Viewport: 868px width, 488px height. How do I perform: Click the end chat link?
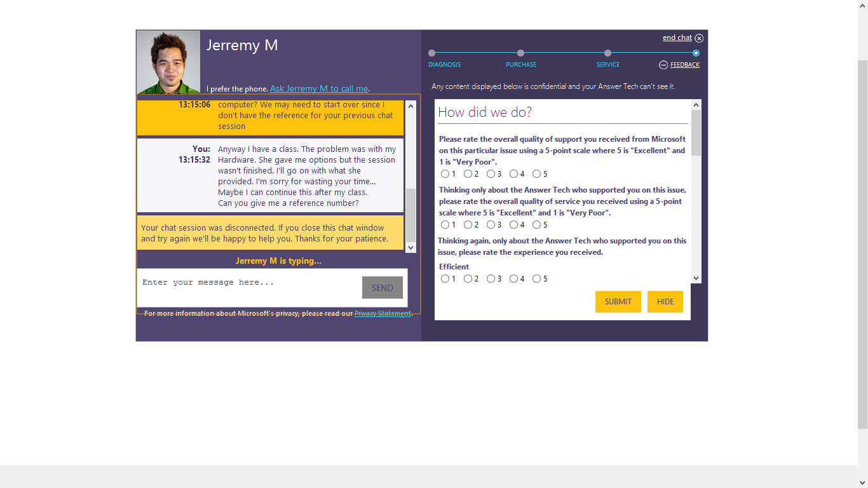(677, 38)
